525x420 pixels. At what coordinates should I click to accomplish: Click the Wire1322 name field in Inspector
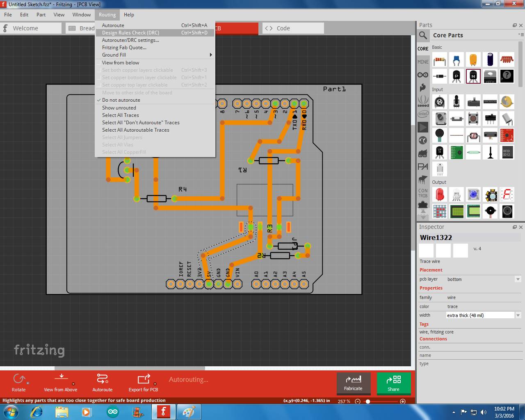point(470,237)
